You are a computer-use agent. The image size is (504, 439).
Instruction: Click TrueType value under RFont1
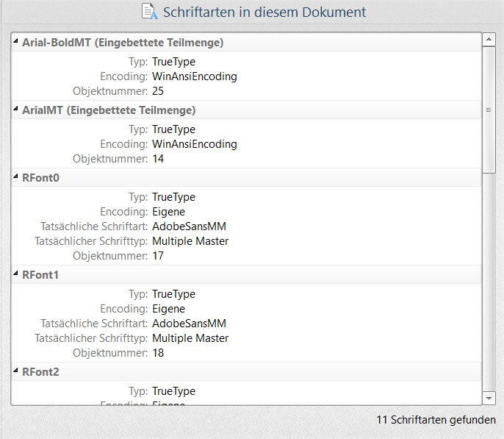click(173, 294)
